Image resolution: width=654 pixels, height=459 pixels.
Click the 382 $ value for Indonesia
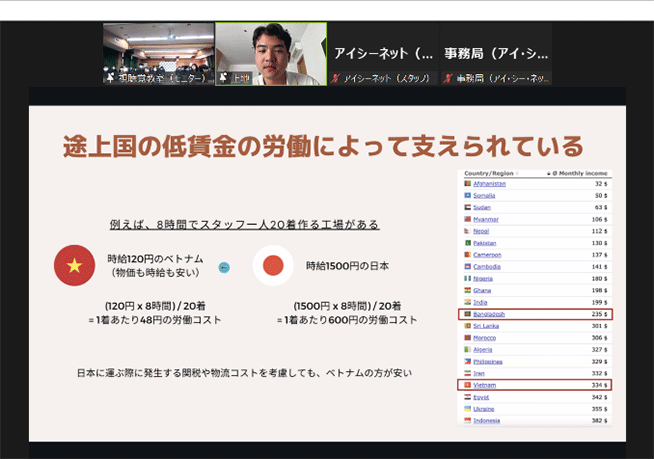599,420
